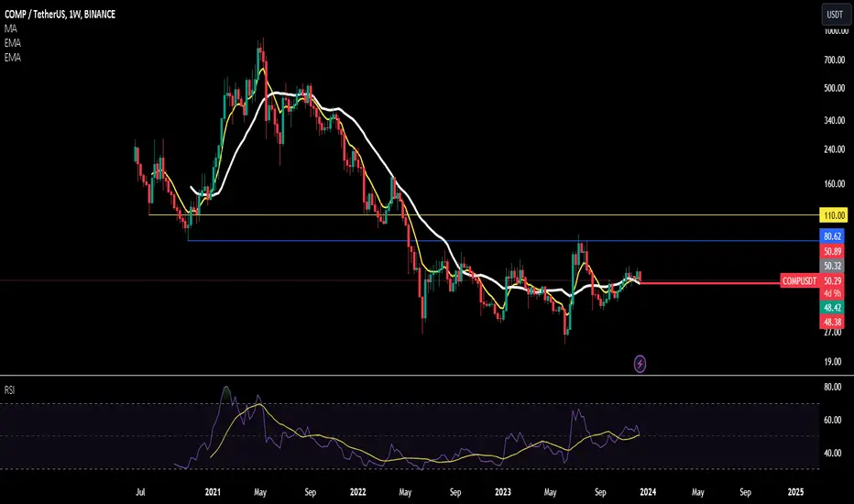This screenshot has width=854, height=504.
Task: Click the blue 80.62 price label
Action: click(832, 236)
